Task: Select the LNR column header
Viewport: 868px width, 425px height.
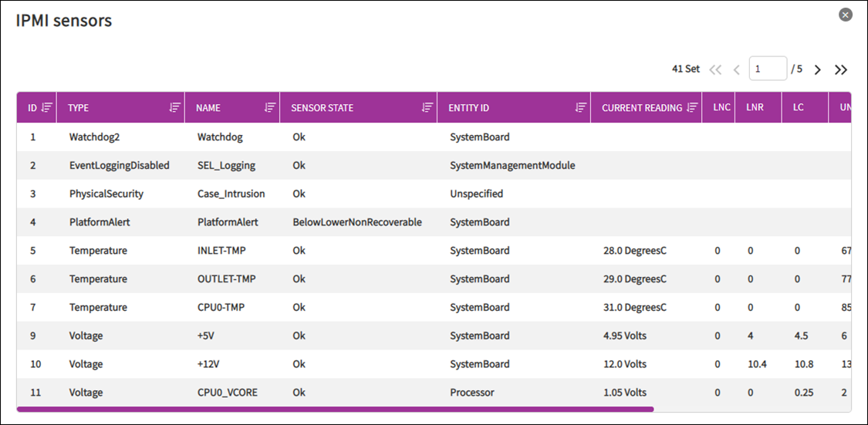Action: pyautogui.click(x=755, y=108)
